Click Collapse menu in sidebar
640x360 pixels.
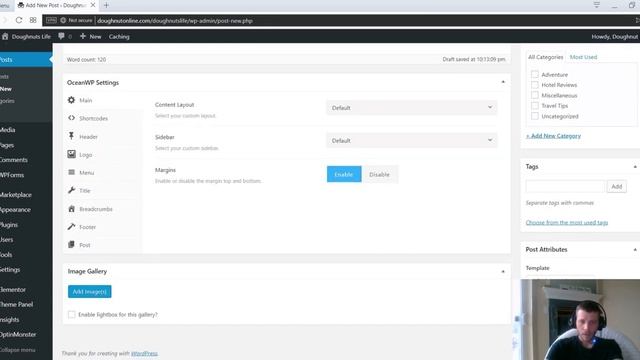pos(18,350)
